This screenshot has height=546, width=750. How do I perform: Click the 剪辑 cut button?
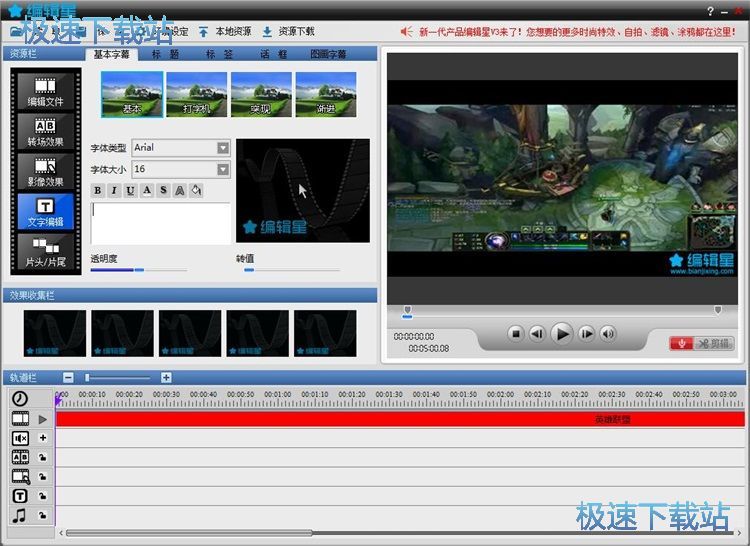pyautogui.click(x=714, y=343)
